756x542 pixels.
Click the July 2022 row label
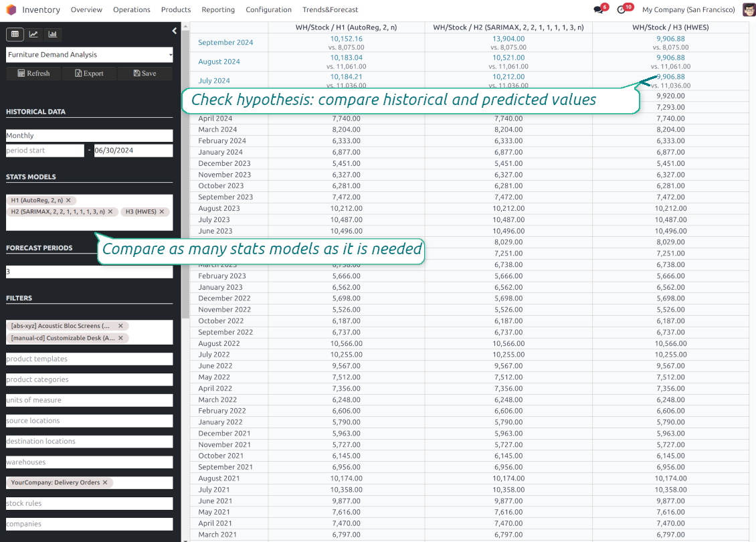tap(214, 355)
